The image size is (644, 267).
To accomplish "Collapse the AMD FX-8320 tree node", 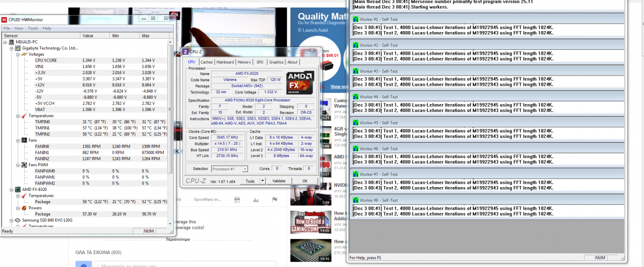I will [11, 189].
